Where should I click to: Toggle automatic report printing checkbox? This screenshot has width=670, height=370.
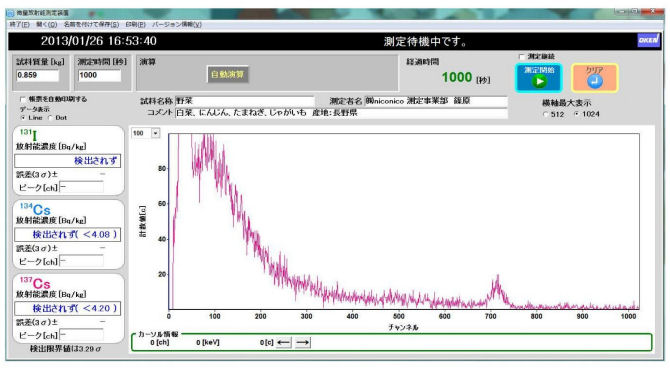pos(23,99)
